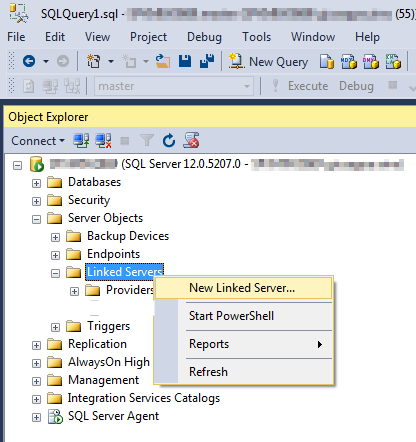Open the Edit menu
The height and width of the screenshot is (442, 416).
click(x=55, y=37)
